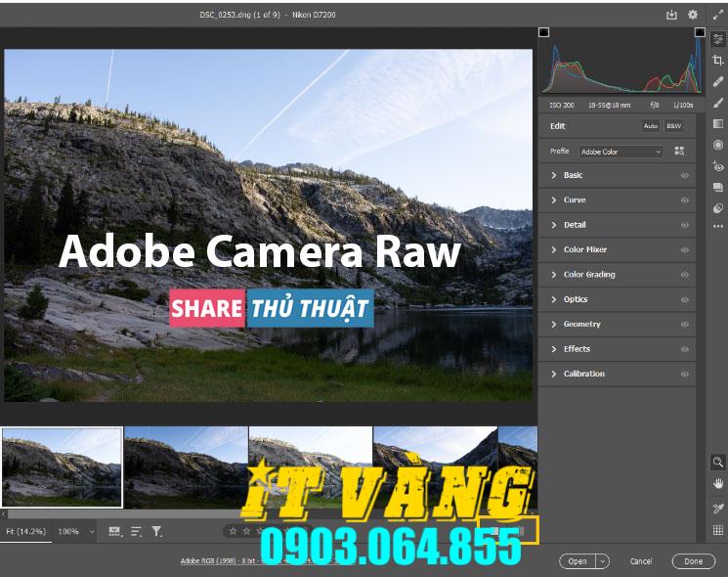
Task: Click the B&W conversion button
Action: tap(673, 126)
